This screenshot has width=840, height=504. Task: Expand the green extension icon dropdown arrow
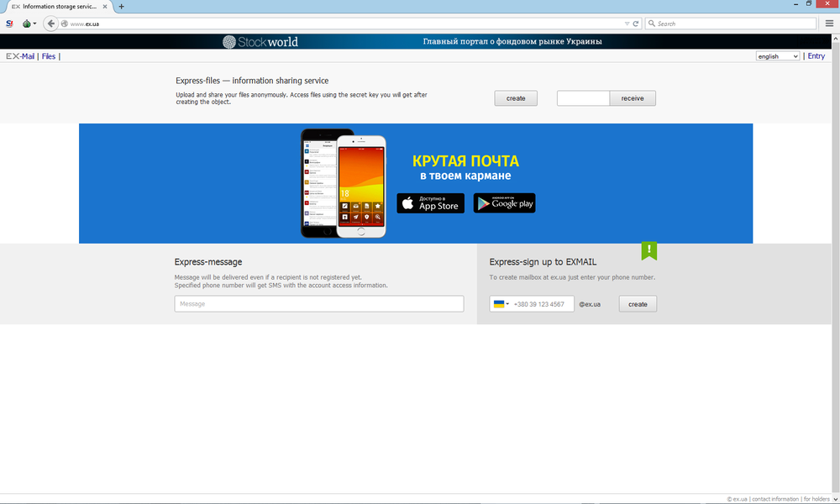(x=34, y=24)
